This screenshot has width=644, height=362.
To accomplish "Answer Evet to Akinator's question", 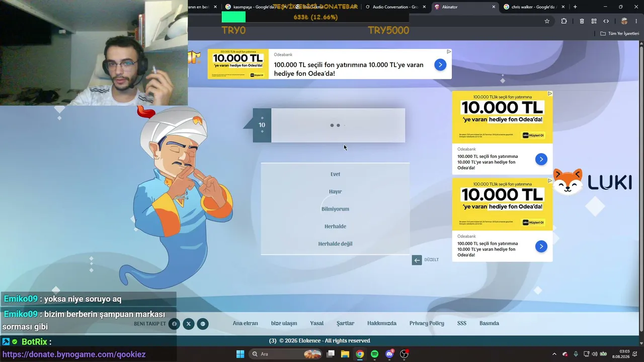I will [335, 174].
